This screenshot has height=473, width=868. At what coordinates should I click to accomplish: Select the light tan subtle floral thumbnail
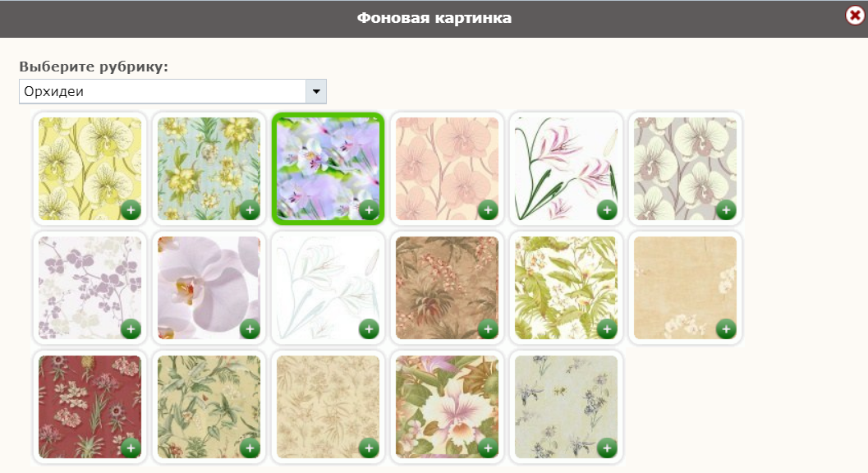click(328, 407)
